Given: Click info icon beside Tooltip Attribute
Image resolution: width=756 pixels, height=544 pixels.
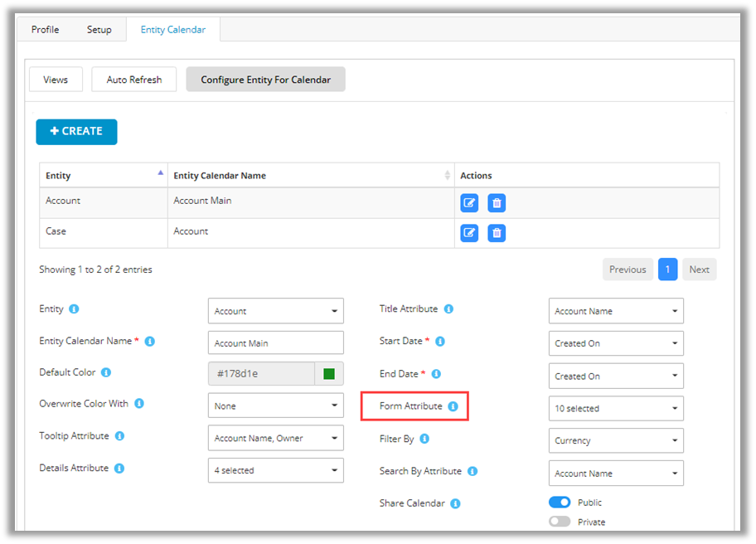Looking at the screenshot, I should click(119, 436).
